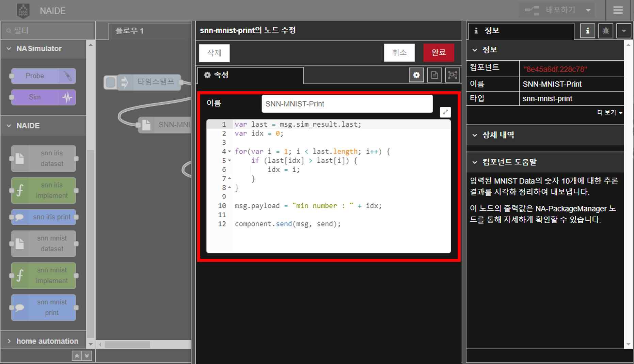The width and height of the screenshot is (634, 364).
Task: Click the NAIDE logo icon
Action: pyautogui.click(x=23, y=11)
